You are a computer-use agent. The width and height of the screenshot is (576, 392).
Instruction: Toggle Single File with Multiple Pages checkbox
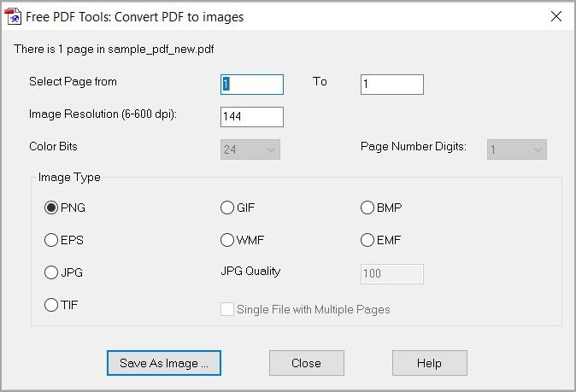tap(227, 309)
